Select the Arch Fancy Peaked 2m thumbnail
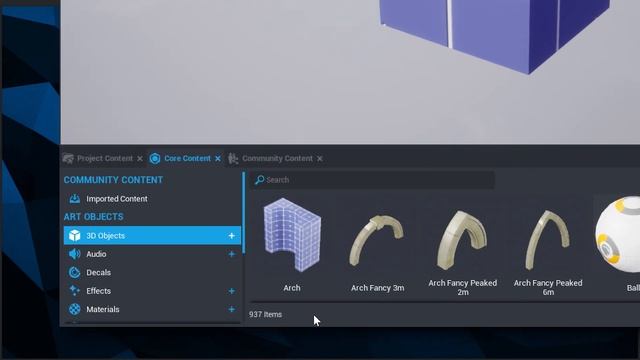This screenshot has height=360, width=640. tap(462, 240)
